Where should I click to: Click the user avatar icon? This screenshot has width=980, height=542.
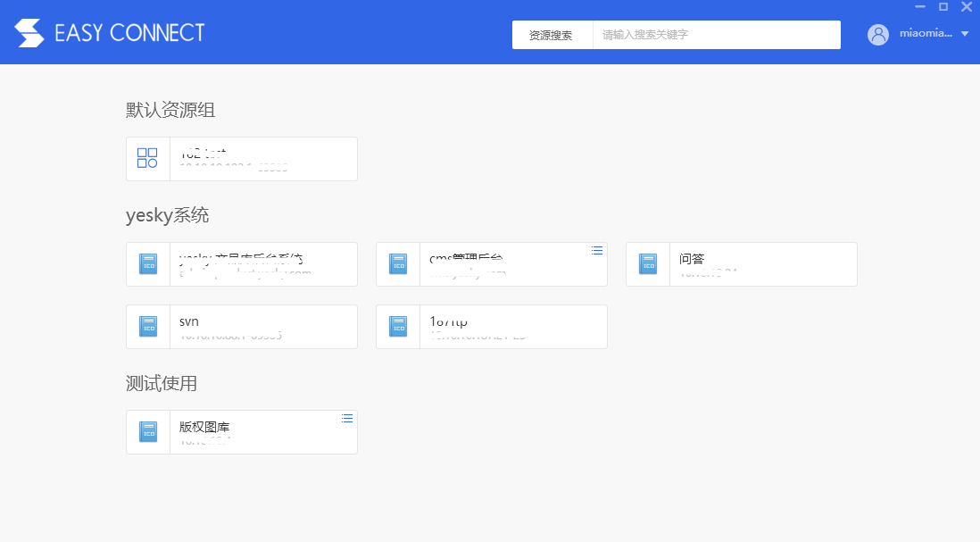[877, 34]
